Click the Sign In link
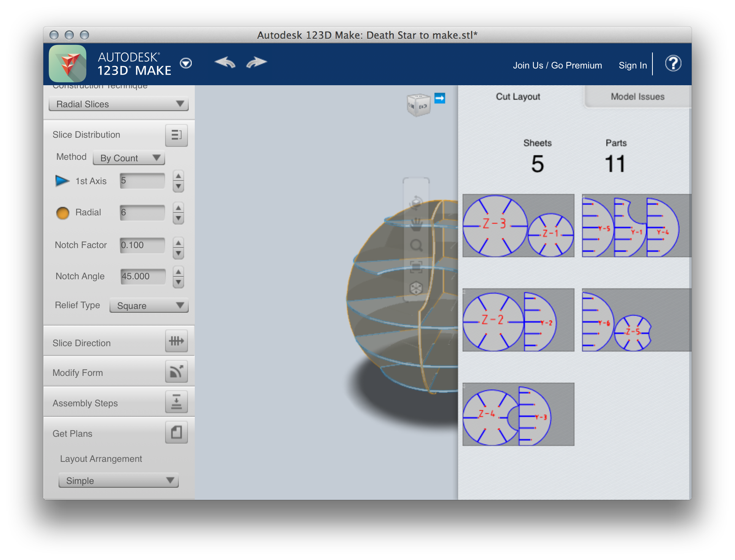735x560 pixels. click(x=632, y=65)
